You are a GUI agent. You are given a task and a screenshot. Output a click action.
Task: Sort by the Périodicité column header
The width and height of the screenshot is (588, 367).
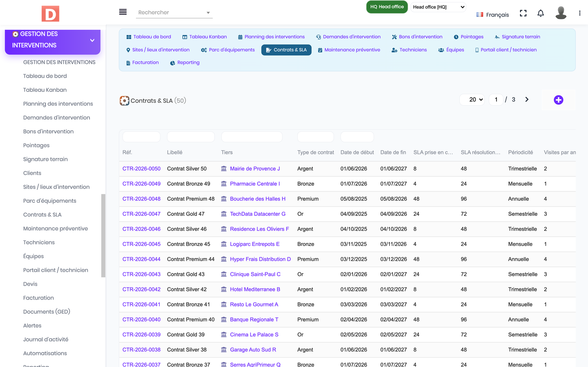click(x=520, y=152)
